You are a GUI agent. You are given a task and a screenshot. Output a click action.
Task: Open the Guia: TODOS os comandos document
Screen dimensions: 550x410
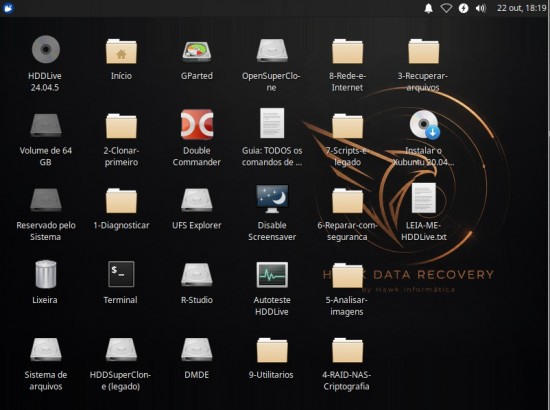272,123
